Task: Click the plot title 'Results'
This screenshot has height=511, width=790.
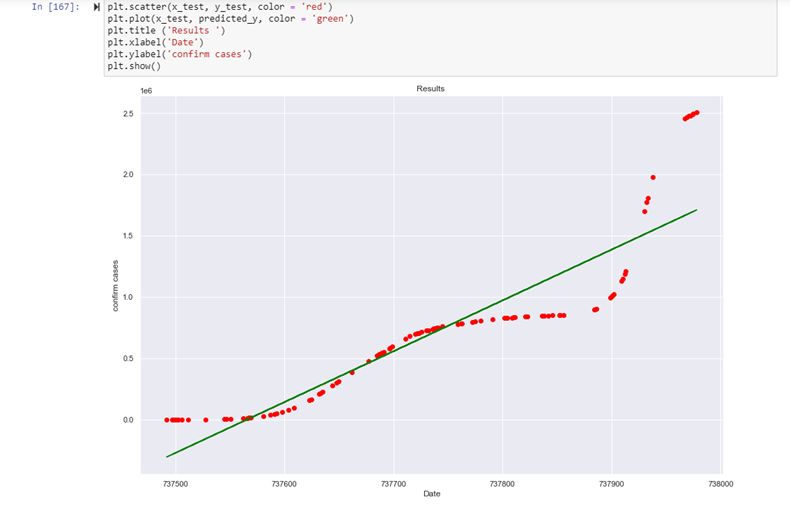Action: pyautogui.click(x=430, y=89)
